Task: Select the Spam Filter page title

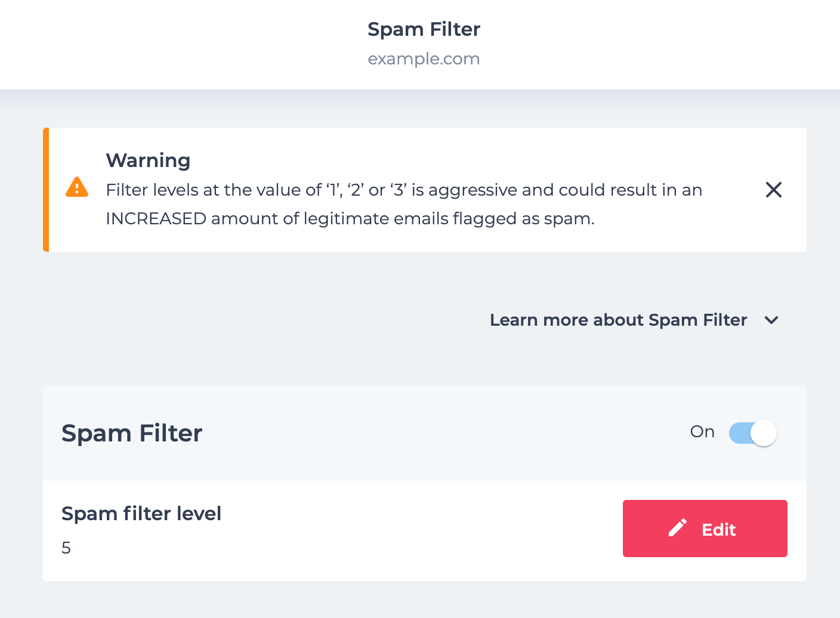Action: click(424, 29)
